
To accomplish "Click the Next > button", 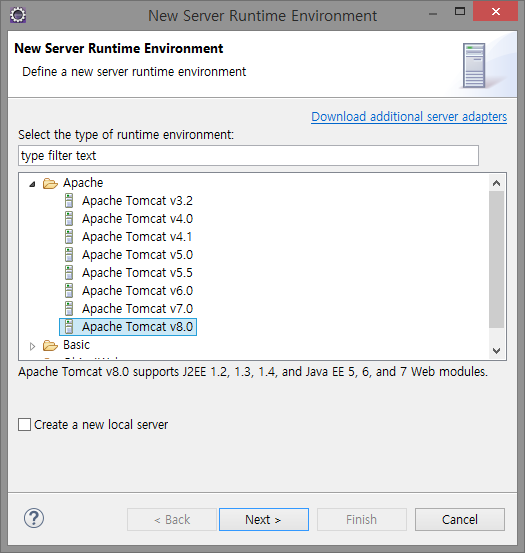I will (264, 519).
